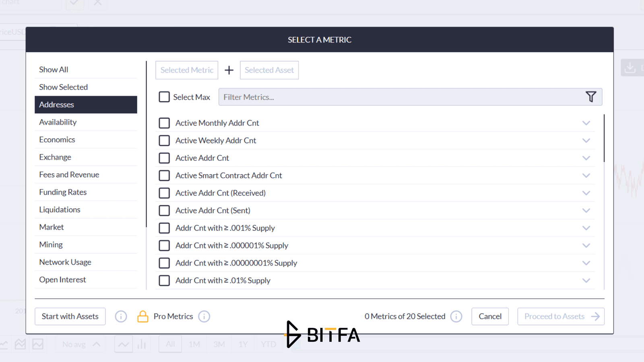The image size is (644, 362).
Task: Click the Cancel button
Action: click(x=490, y=317)
